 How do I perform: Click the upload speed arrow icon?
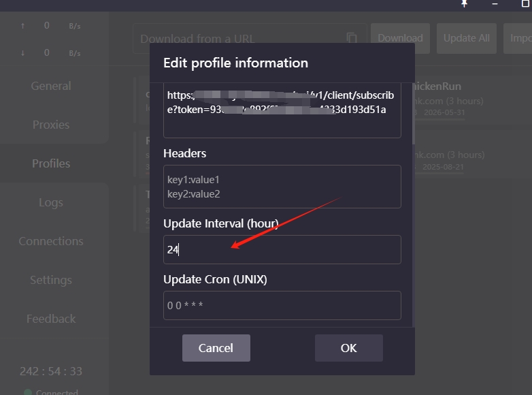[x=23, y=26]
